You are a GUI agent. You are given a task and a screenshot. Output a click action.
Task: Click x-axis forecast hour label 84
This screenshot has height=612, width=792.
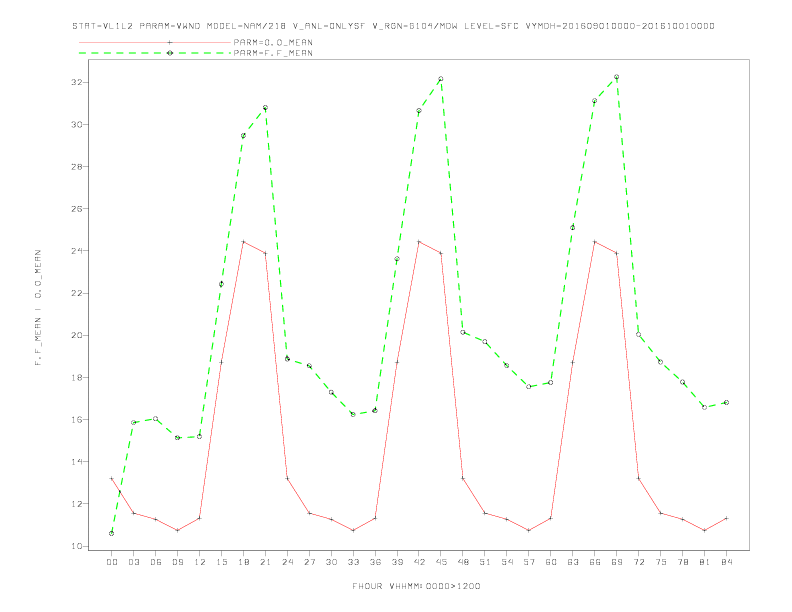727,562
